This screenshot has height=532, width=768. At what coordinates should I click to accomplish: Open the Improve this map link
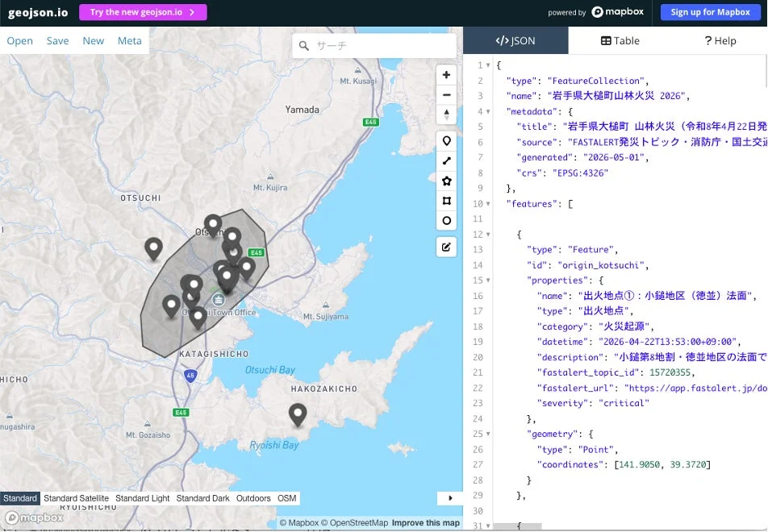click(x=426, y=523)
